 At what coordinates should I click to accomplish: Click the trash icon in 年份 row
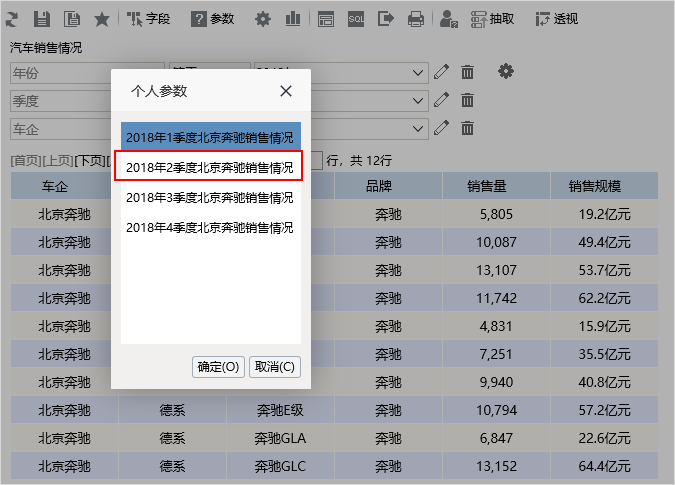click(467, 72)
